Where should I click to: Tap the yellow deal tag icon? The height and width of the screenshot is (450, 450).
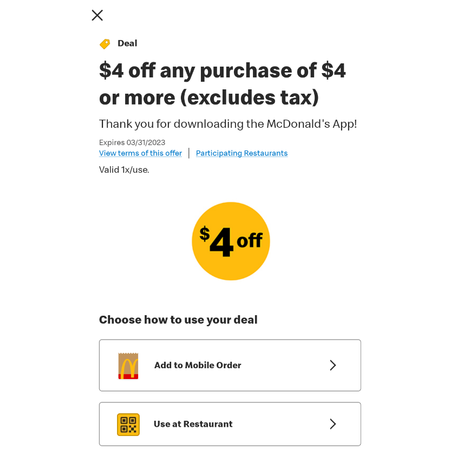coord(105,44)
